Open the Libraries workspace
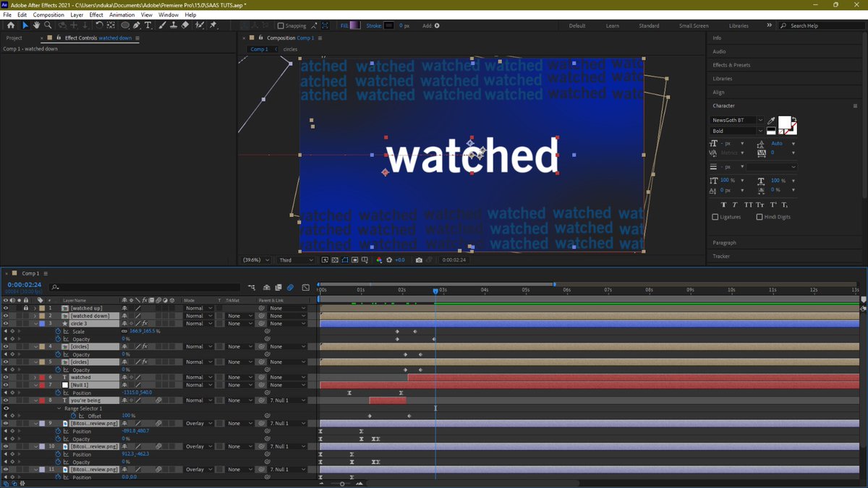The height and width of the screenshot is (488, 868). (x=739, y=25)
